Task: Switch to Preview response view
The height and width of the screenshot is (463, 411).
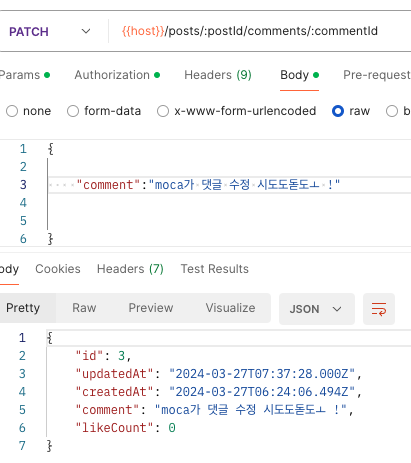Action: tap(151, 308)
